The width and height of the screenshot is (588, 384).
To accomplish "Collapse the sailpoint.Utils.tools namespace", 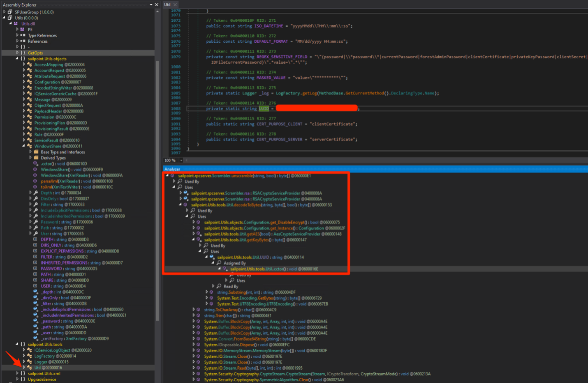I will tap(17, 344).
